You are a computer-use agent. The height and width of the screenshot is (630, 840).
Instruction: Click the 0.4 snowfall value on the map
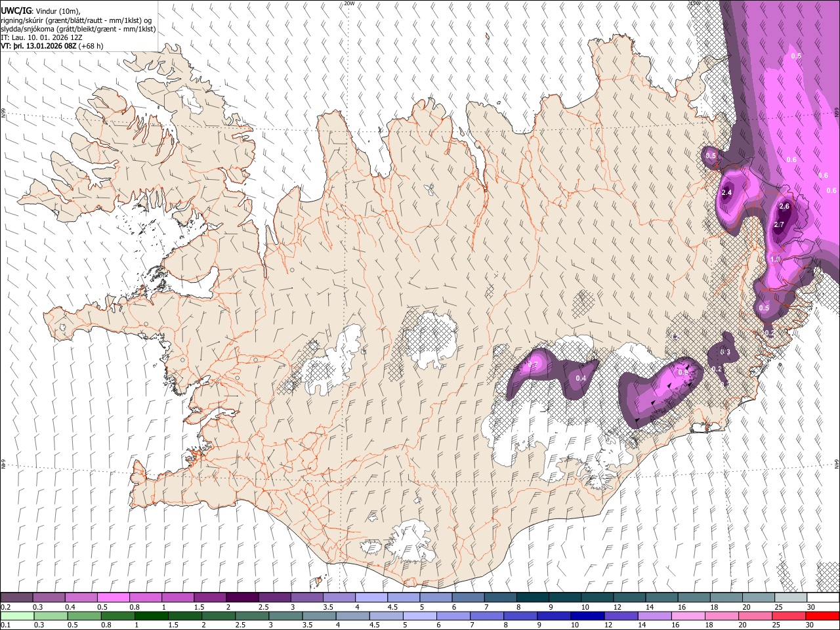581,378
